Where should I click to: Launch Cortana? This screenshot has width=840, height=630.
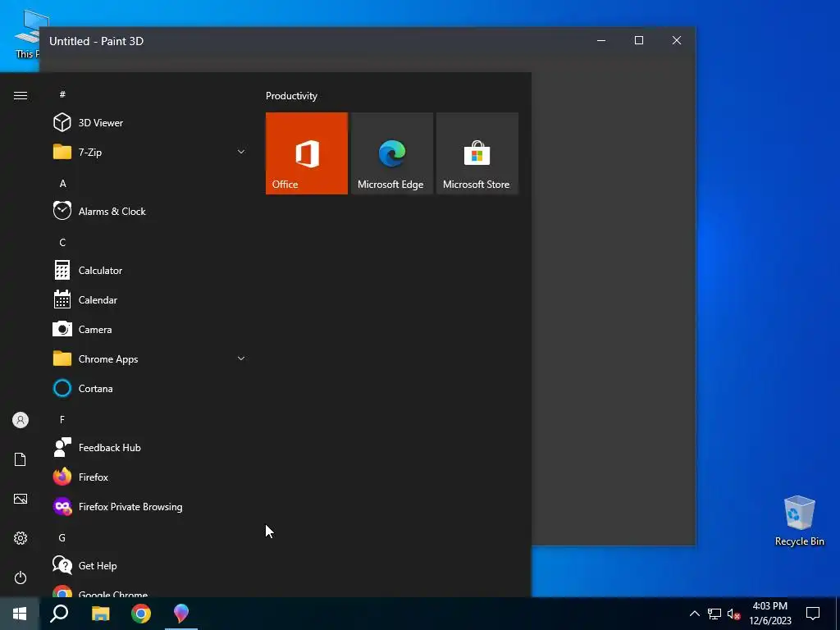pos(149,388)
